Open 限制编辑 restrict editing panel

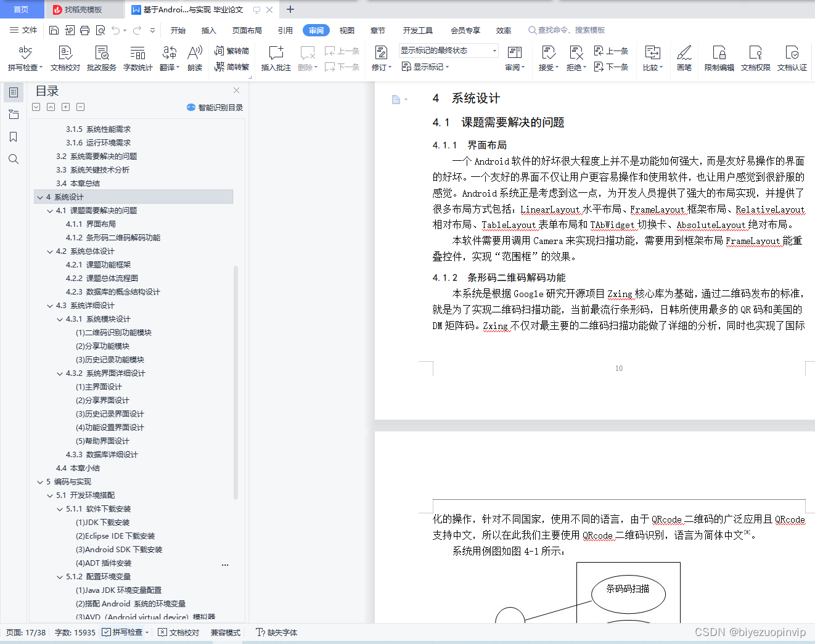click(x=719, y=57)
